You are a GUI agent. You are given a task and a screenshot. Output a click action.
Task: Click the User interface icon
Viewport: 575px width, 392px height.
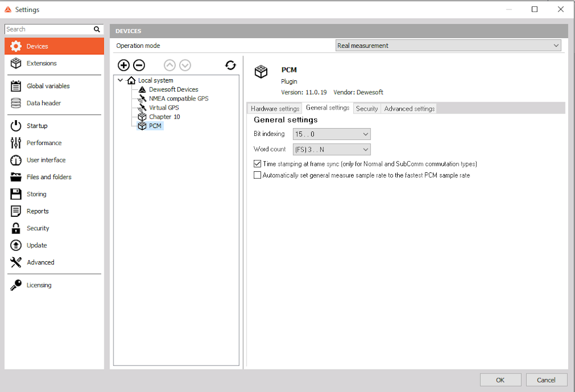point(16,160)
